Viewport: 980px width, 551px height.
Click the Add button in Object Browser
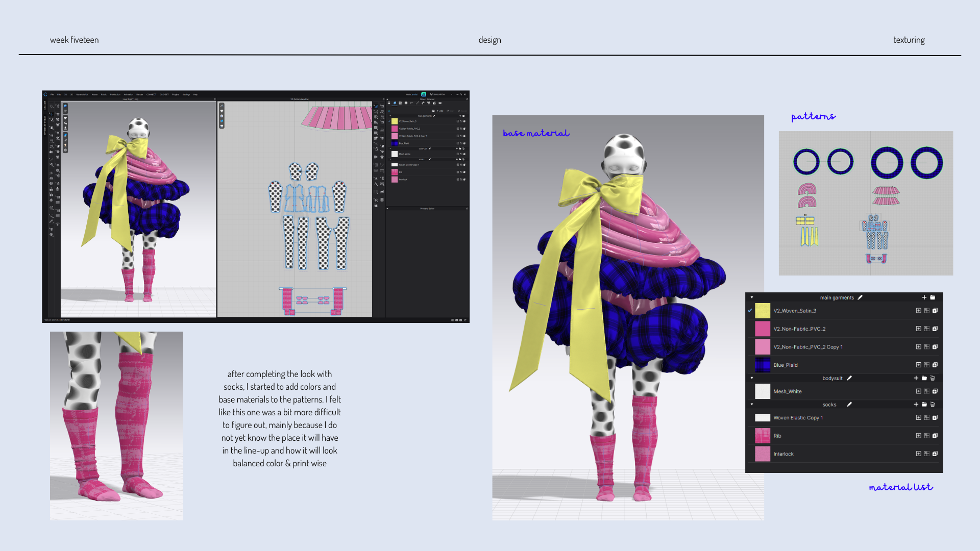coord(440,111)
